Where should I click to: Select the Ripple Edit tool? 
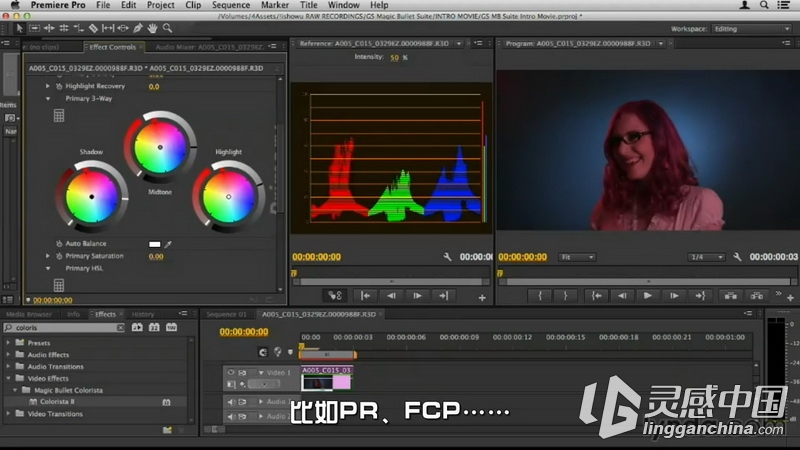click(49, 29)
